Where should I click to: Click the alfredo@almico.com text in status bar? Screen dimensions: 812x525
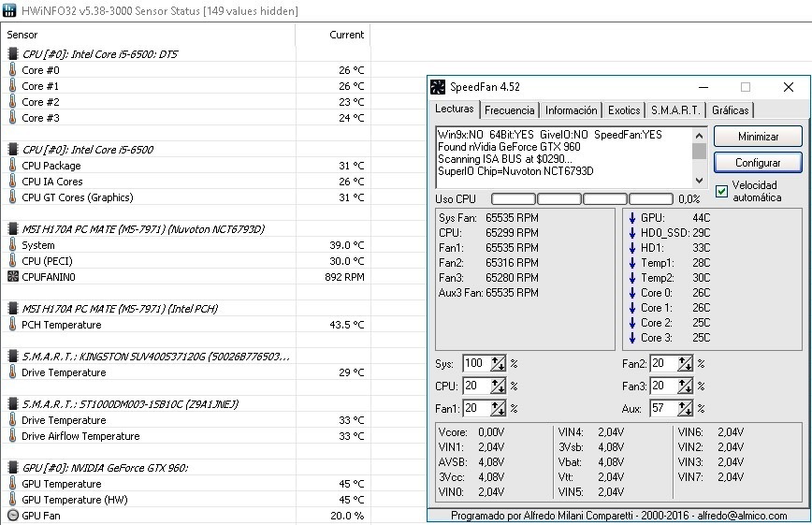[742, 516]
